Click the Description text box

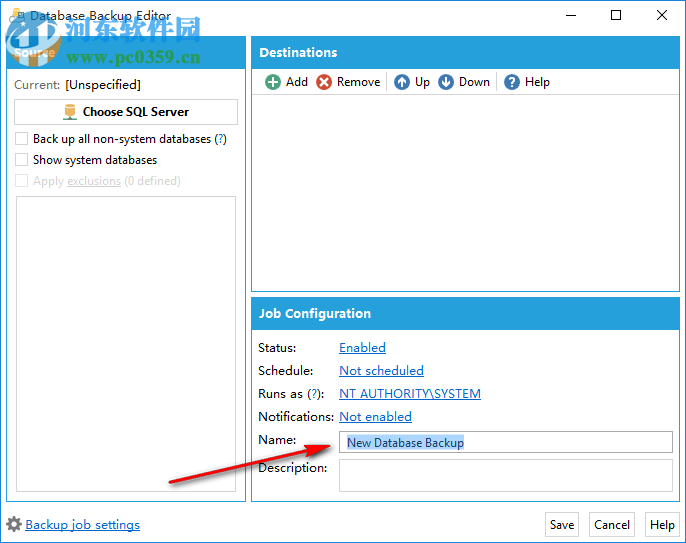pos(506,475)
